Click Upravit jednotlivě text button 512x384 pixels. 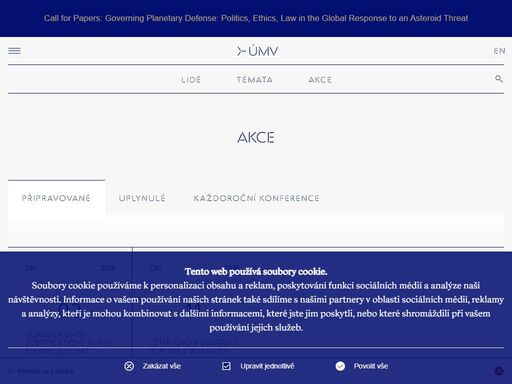pyautogui.click(x=267, y=366)
